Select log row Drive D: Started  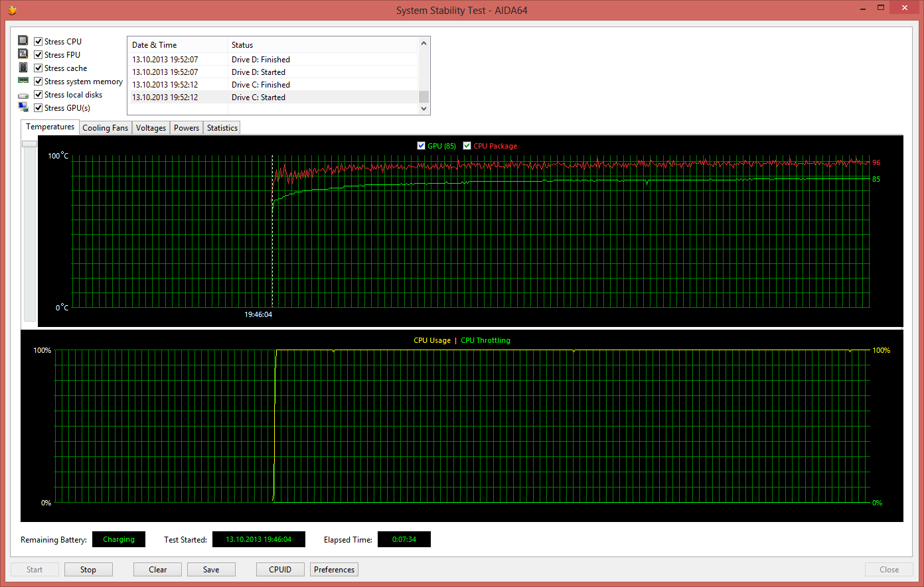pos(273,72)
